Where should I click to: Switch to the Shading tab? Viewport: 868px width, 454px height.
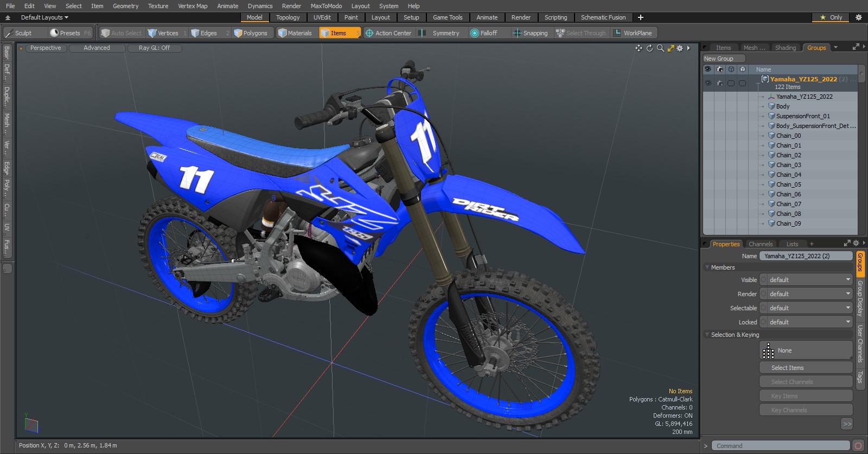tap(785, 48)
